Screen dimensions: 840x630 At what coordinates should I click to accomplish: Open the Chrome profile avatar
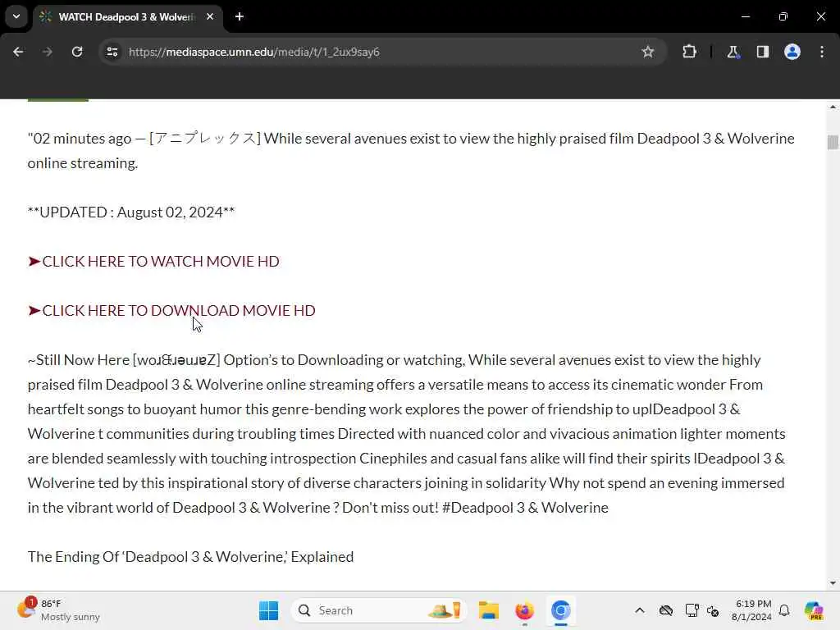tap(792, 52)
